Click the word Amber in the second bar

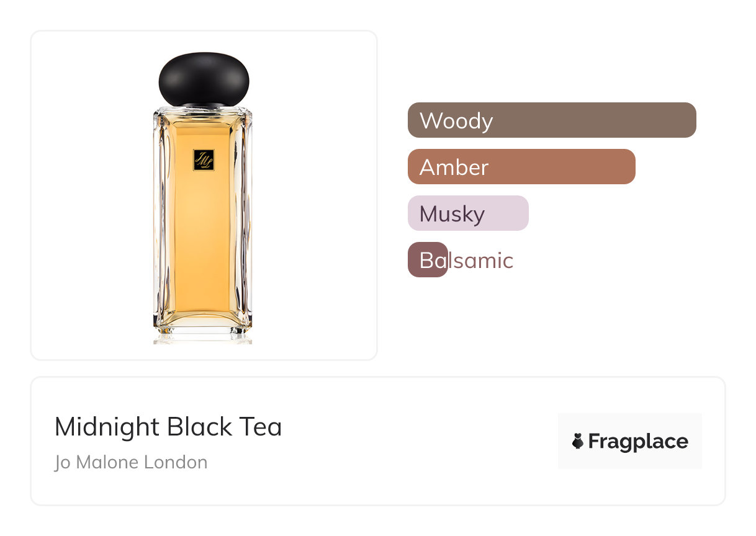[454, 167]
